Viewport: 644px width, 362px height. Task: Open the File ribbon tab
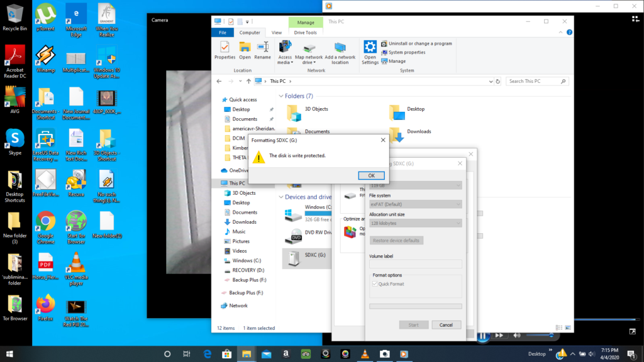point(222,33)
